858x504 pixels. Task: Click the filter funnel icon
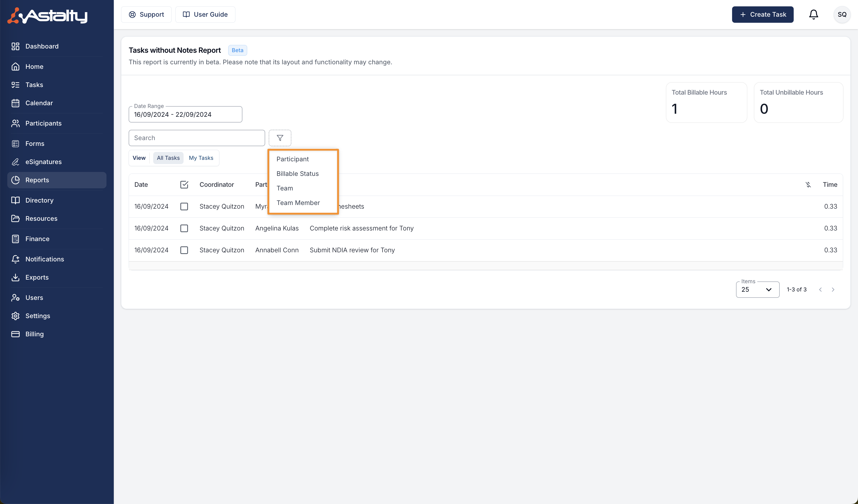(280, 138)
